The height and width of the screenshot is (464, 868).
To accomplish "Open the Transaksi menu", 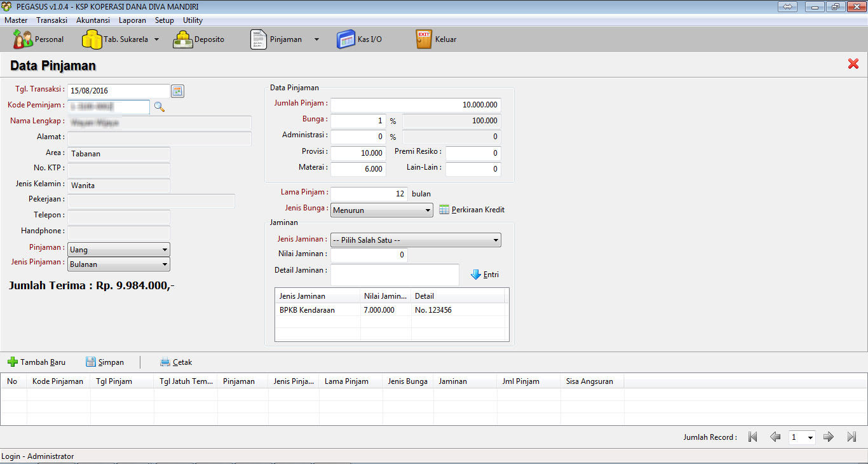I will [52, 20].
